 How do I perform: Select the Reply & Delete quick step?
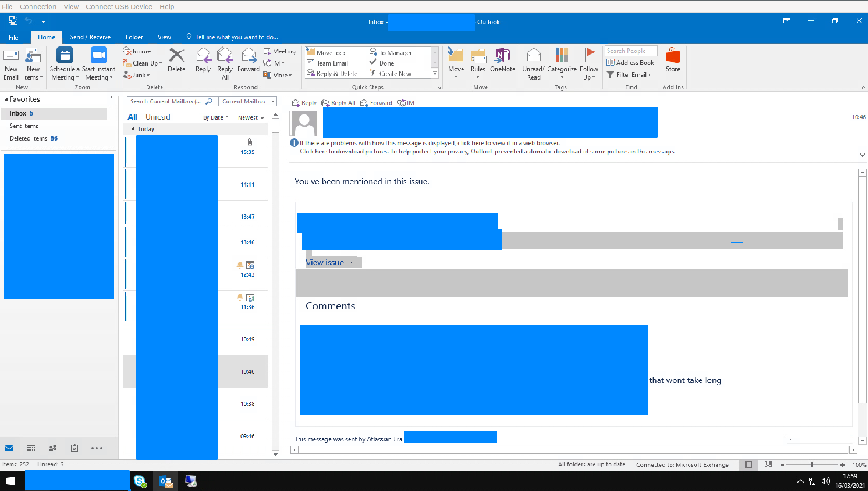(332, 74)
